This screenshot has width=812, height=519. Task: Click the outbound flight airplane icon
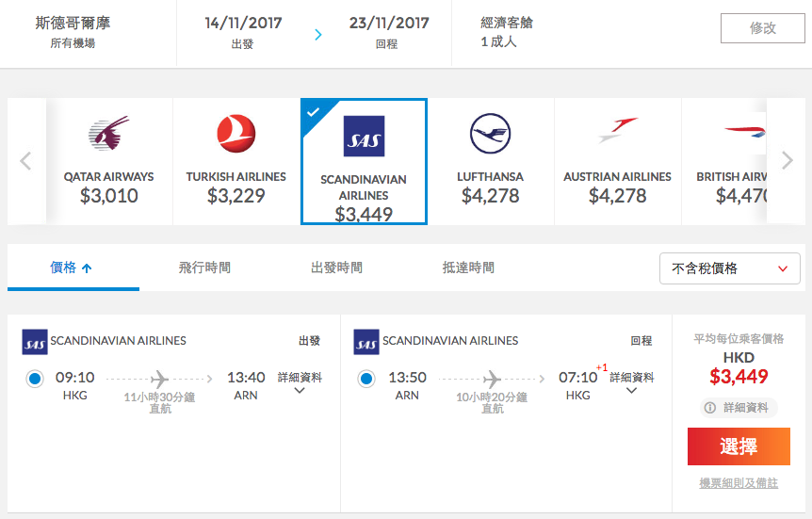tap(159, 380)
